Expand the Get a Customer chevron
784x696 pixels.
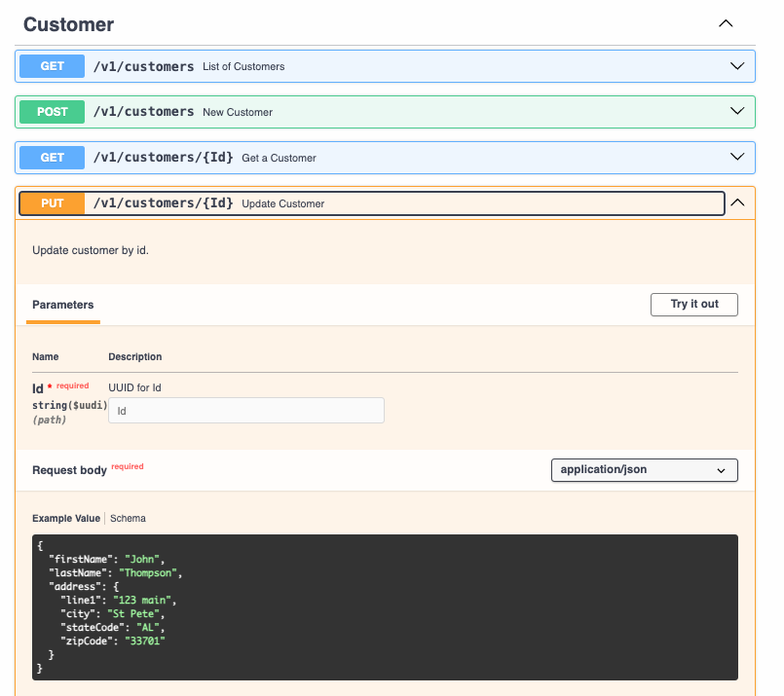[737, 158]
